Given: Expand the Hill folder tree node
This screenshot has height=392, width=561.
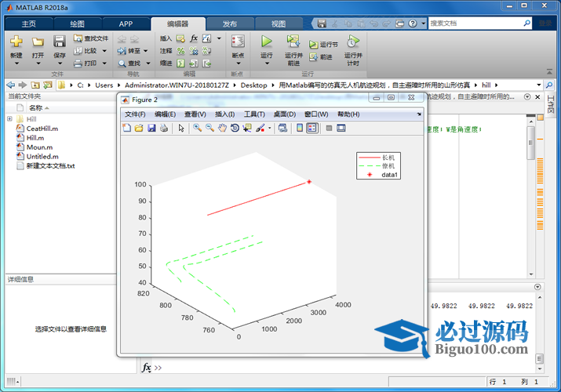Looking at the screenshot, I should [x=9, y=119].
